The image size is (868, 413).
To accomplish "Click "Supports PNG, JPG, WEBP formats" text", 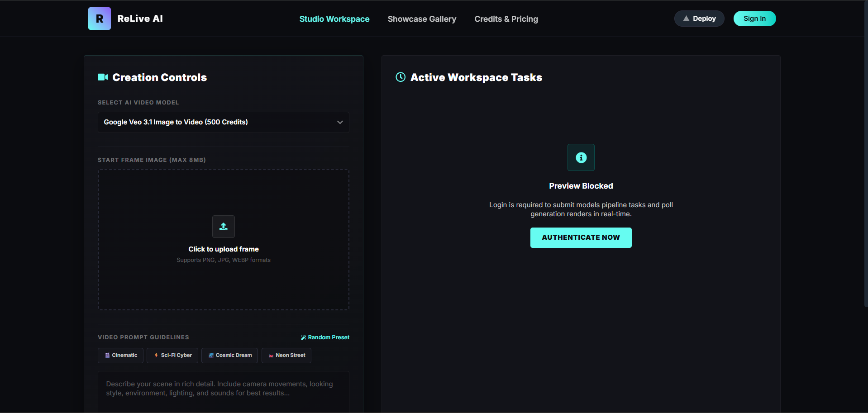I will [224, 260].
